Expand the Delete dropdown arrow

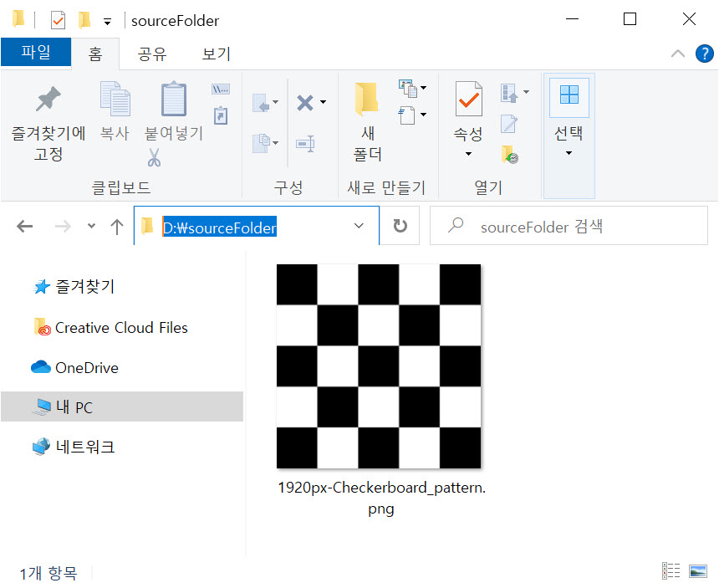click(x=324, y=102)
